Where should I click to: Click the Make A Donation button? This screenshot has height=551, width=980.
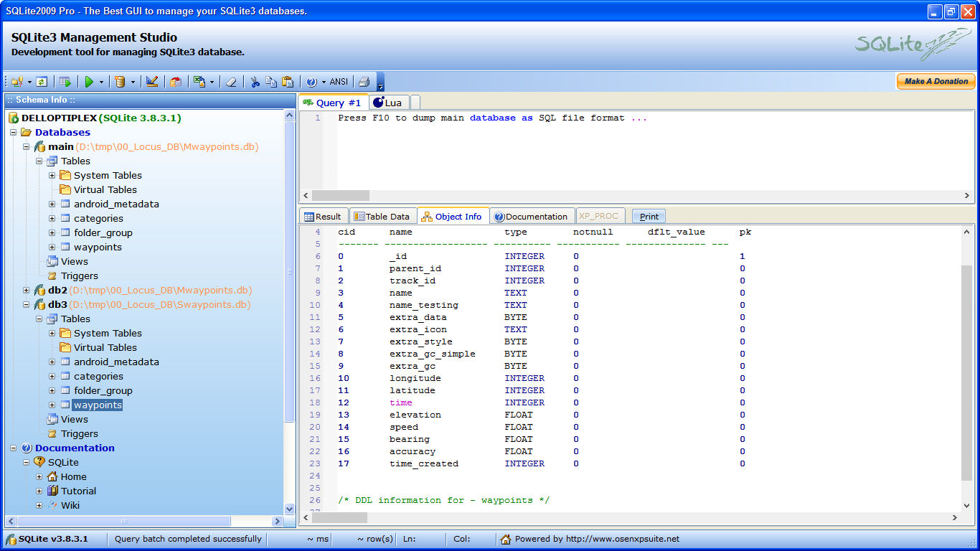pos(936,81)
